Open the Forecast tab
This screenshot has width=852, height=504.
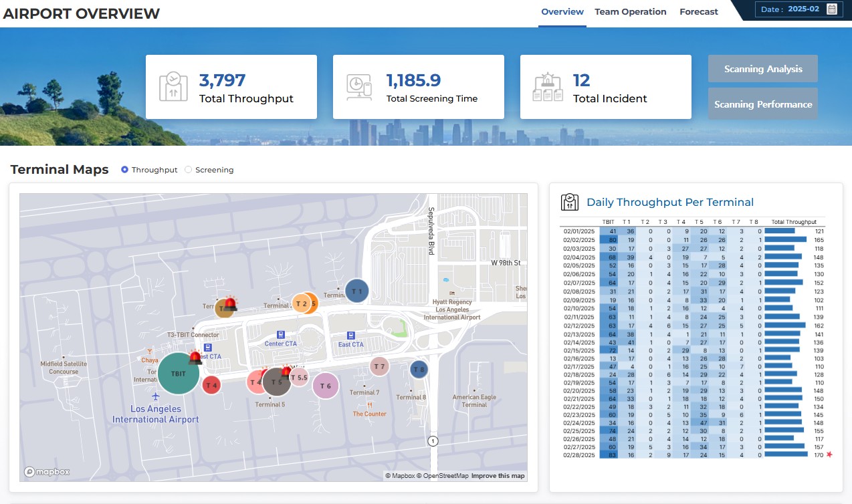point(698,11)
